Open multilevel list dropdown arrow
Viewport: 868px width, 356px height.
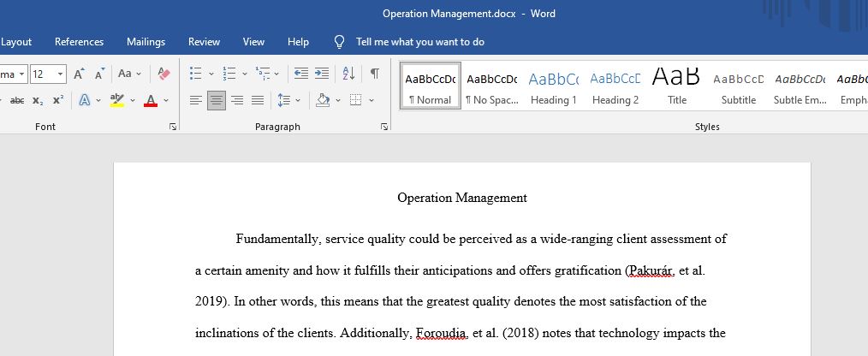pos(276,74)
